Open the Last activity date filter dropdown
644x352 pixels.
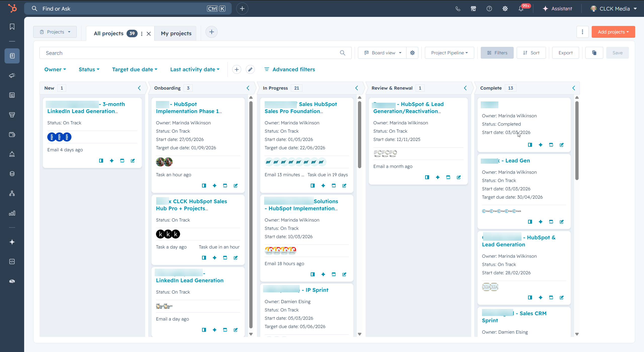coord(195,69)
